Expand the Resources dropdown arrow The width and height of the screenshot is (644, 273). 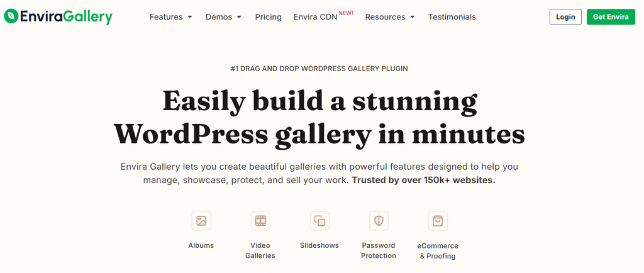[413, 17]
